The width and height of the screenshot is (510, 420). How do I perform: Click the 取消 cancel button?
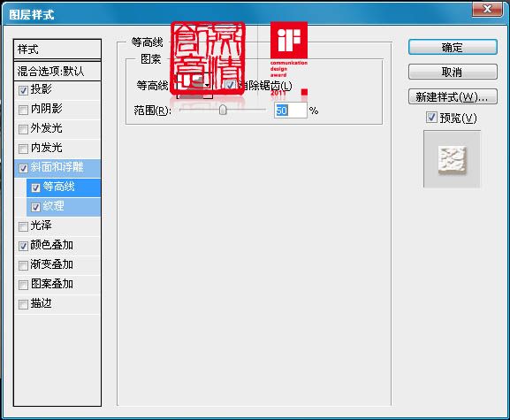tap(453, 72)
